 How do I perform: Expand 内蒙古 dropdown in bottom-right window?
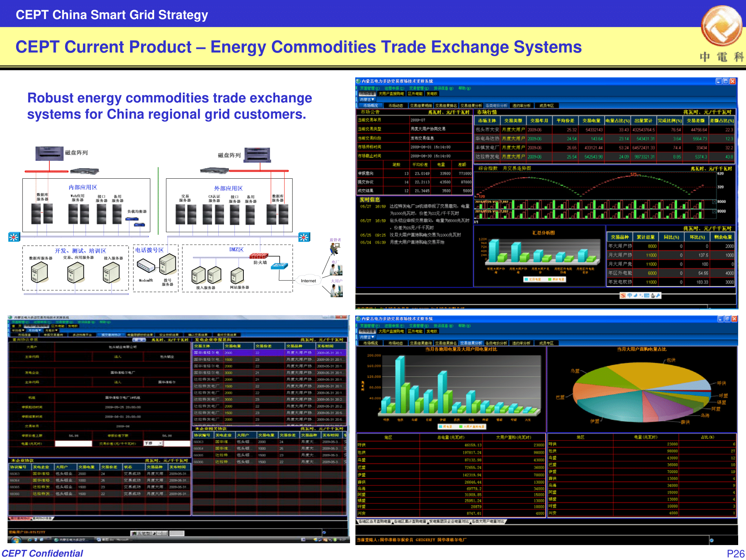coord(367,337)
